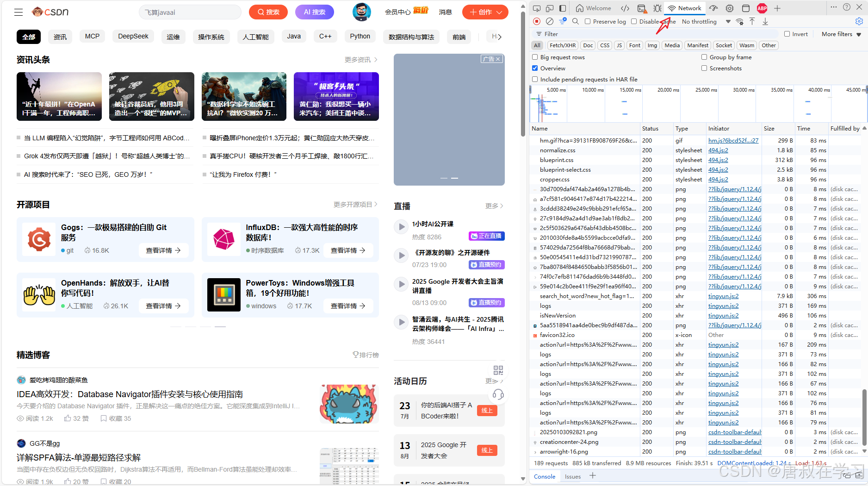The image size is (868, 486).
Task: Open 更多开源项目 chevron link
Action: 355,204
